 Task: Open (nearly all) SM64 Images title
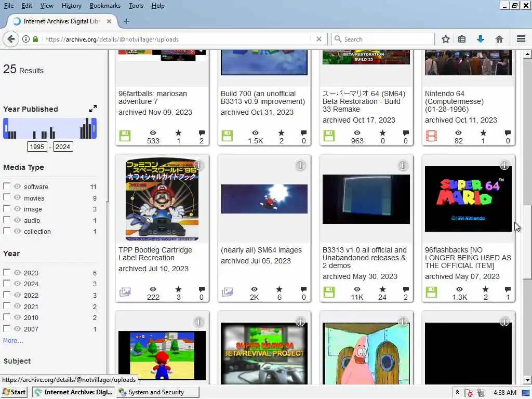tap(261, 250)
